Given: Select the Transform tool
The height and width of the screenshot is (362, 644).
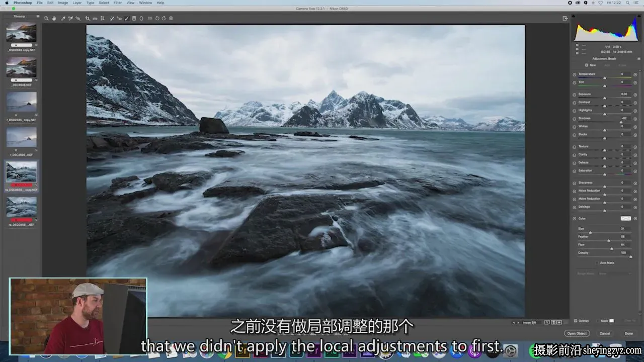Looking at the screenshot, I should [x=103, y=18].
